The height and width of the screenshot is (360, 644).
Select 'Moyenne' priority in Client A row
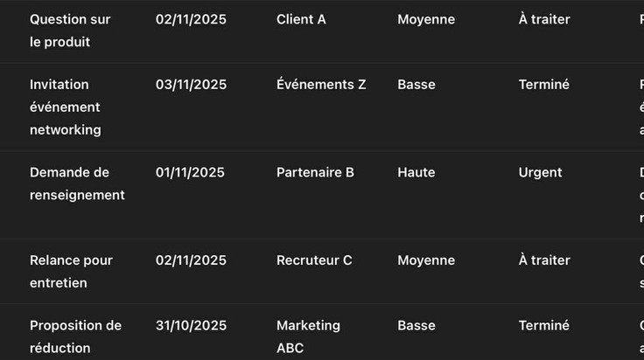426,19
